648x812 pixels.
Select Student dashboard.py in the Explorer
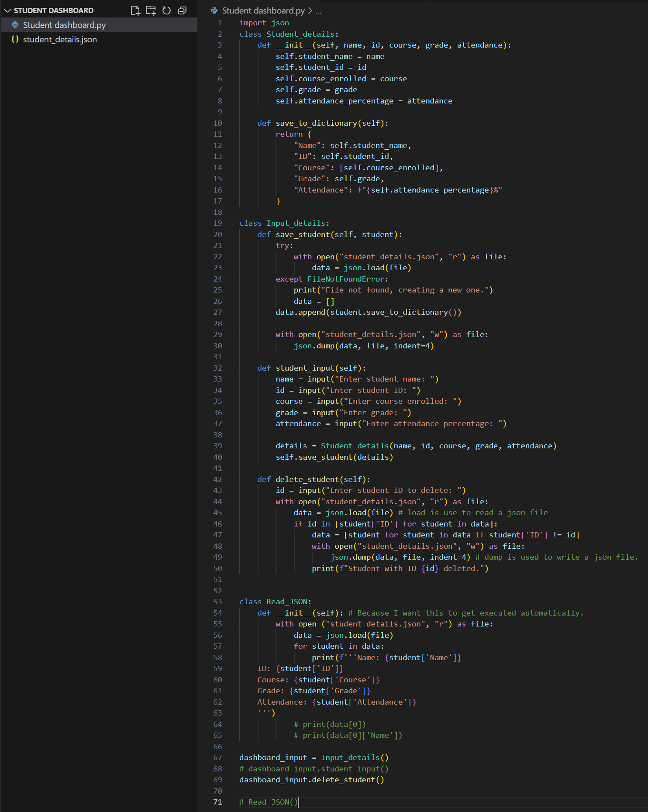[x=64, y=25]
